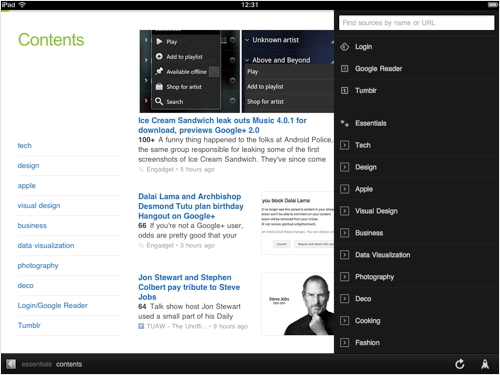Viewport: 500px width, 375px height.
Task: Open 'apple' link in Contents
Action: [x=26, y=186]
